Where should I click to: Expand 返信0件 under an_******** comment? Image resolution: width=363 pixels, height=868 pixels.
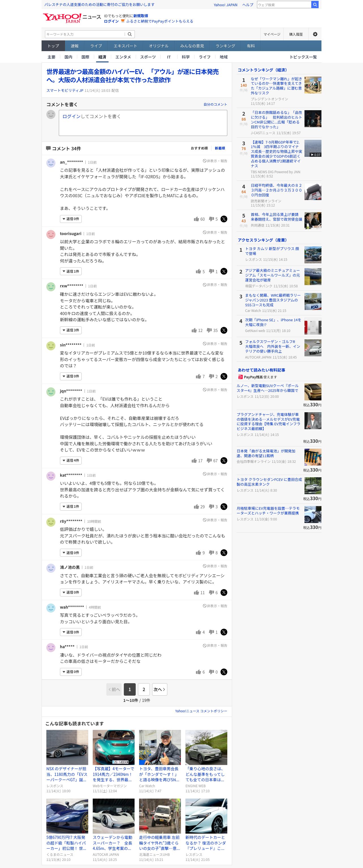(71, 219)
